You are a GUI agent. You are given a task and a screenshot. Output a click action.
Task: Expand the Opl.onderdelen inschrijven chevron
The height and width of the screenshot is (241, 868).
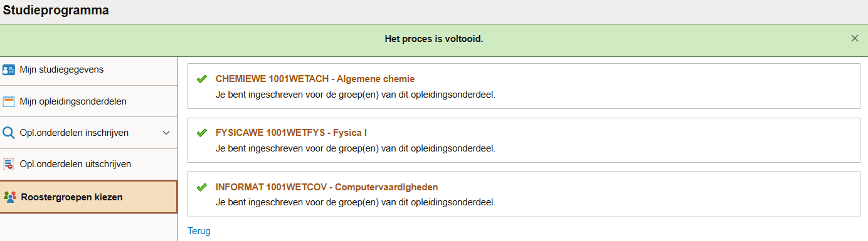pyautogui.click(x=166, y=133)
